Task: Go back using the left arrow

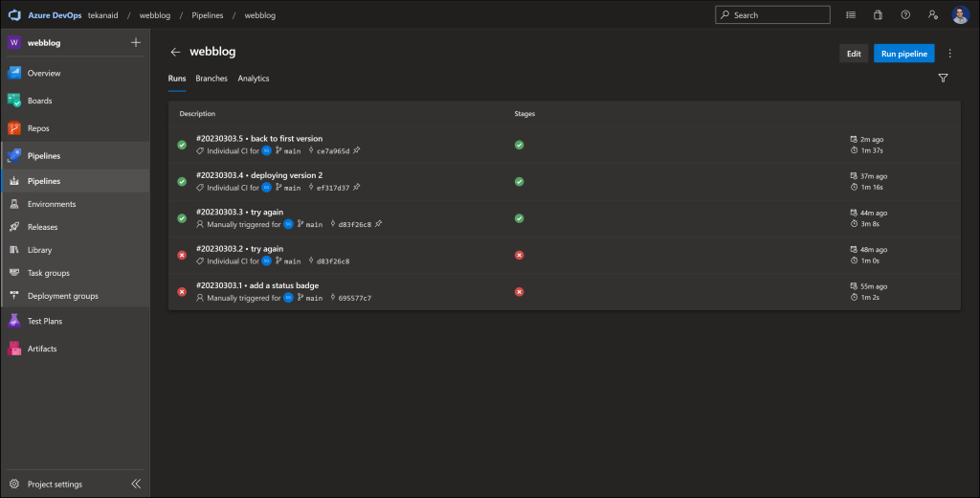Action: 176,52
